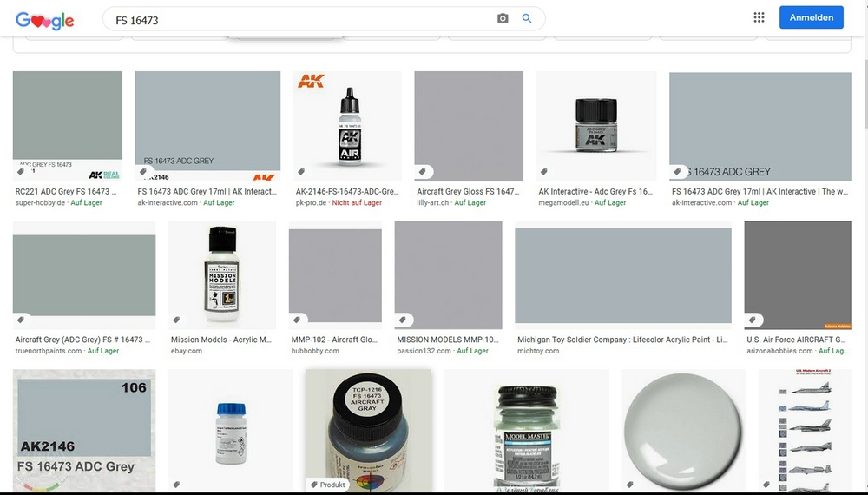
Task: Click product tag icon on RC221 ADC Grey image
Action: (x=21, y=172)
